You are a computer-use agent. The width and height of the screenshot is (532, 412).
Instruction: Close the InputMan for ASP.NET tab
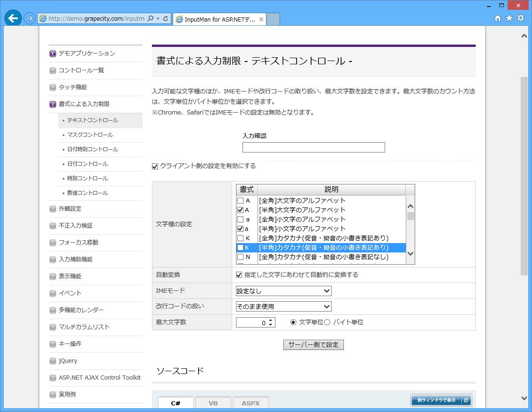coord(261,19)
